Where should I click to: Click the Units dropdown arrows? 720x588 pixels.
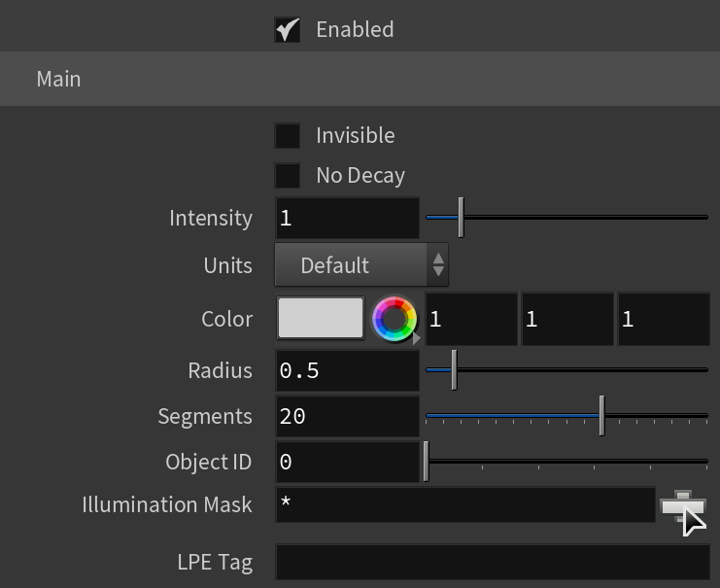pos(438,265)
